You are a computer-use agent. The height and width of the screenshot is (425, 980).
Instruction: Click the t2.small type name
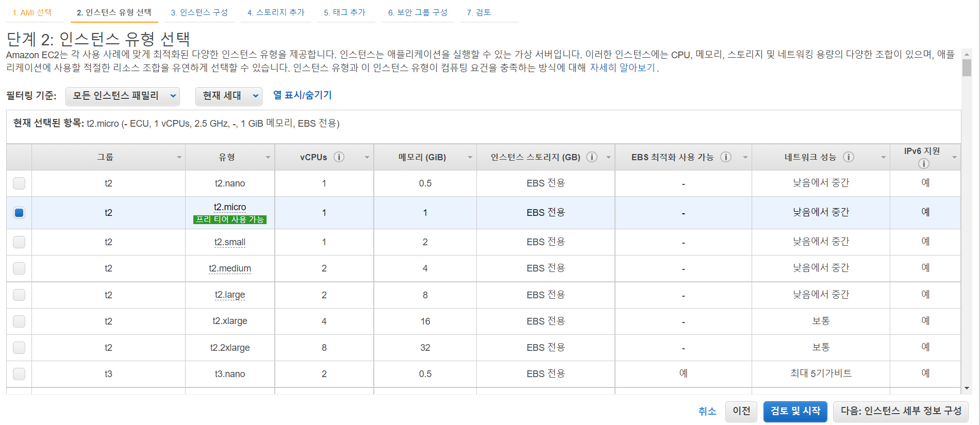point(230,242)
